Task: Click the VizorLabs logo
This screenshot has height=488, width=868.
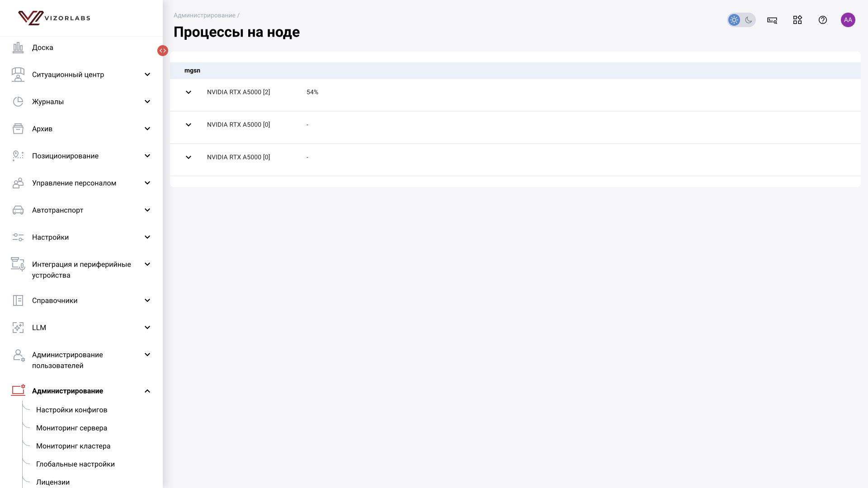Action: [x=54, y=18]
